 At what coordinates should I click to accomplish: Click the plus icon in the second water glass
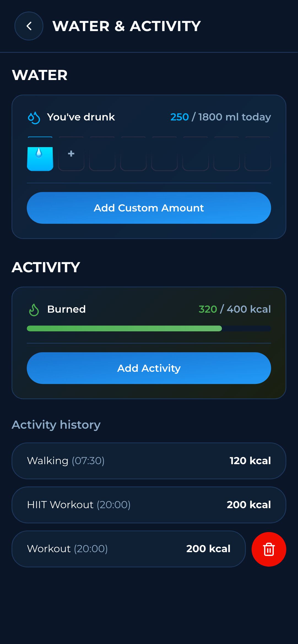click(71, 154)
